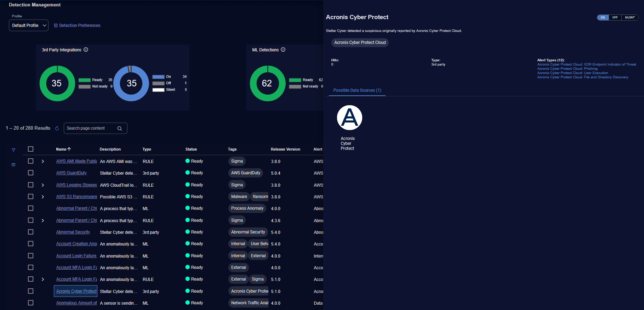Click the search magnifier icon

(x=120, y=128)
